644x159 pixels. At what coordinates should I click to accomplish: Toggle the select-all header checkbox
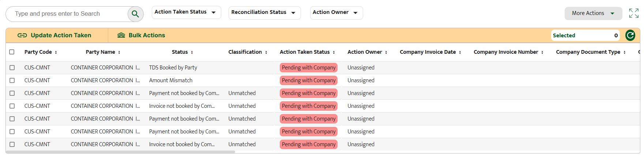(x=12, y=52)
